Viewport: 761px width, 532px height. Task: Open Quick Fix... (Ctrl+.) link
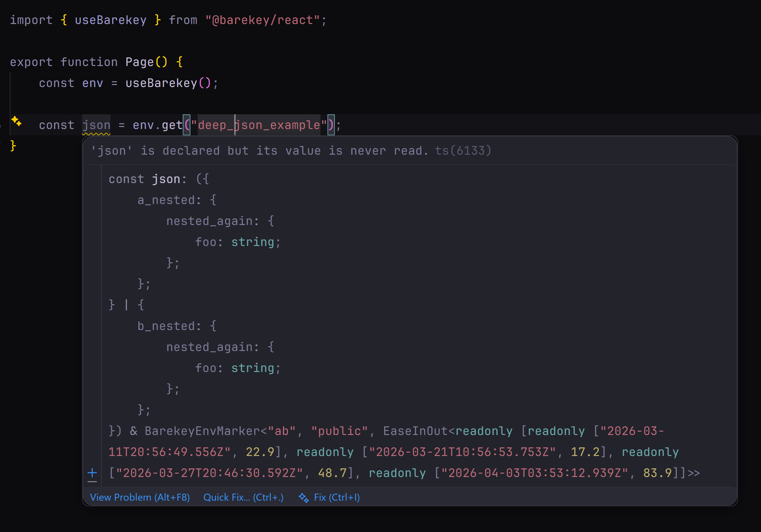(243, 497)
